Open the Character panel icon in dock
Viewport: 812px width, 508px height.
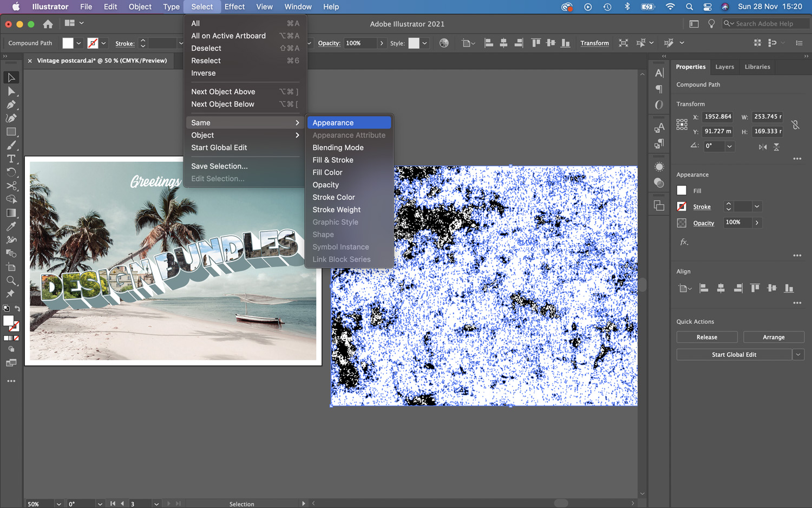(659, 73)
